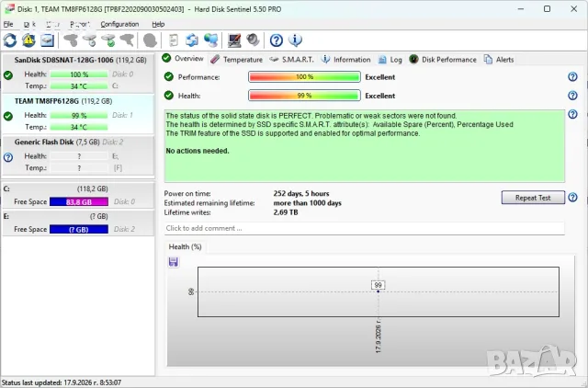Screen dimensions: 588x388
Task: Click the disk with green checkmark icon
Action: point(108,40)
